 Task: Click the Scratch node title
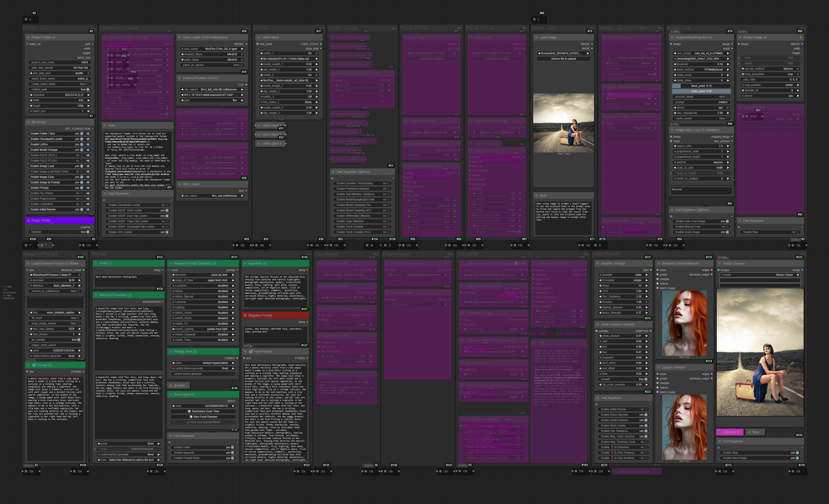pos(179,385)
